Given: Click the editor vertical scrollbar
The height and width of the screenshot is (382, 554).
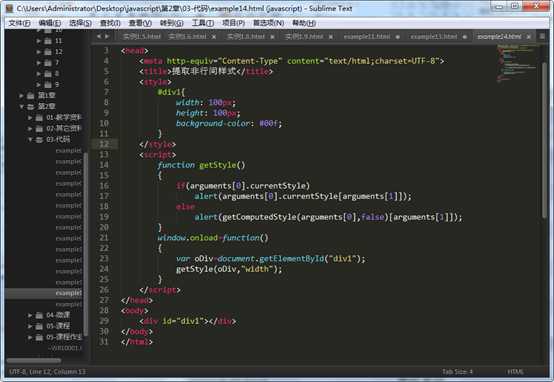Looking at the screenshot, I should click(544, 141).
